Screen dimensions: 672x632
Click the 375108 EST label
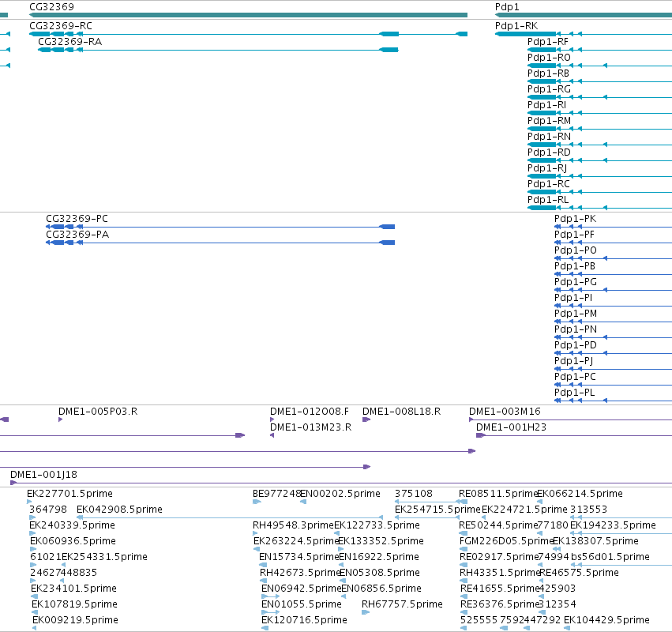coord(414,494)
